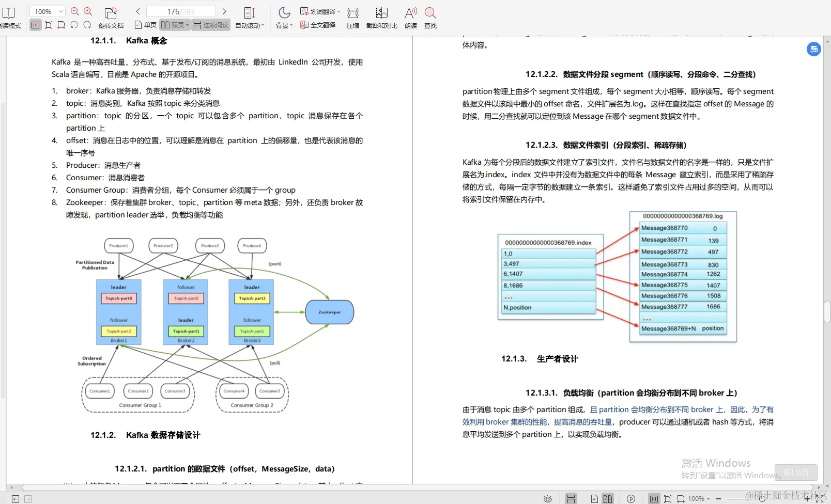Zoom in using the magnifier icon
Viewport: 831px width, 504px height.
88,11
